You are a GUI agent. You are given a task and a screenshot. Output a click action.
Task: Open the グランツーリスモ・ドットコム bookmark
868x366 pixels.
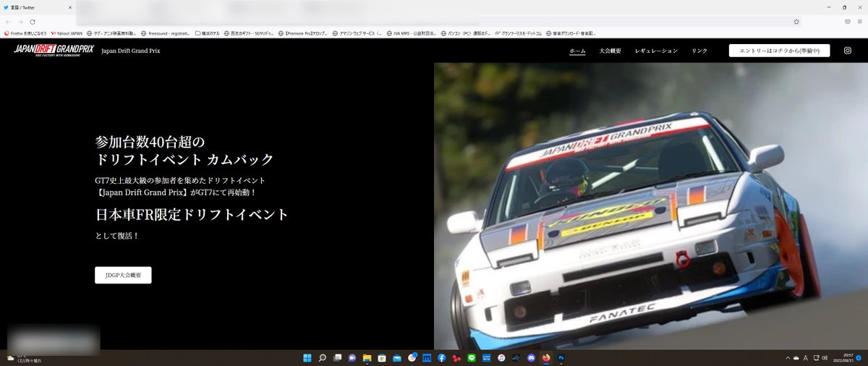(519, 33)
